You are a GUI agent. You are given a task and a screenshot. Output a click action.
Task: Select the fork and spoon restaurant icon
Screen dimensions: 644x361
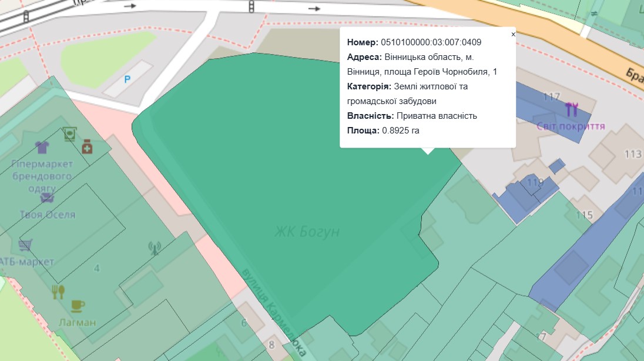pos(58,292)
